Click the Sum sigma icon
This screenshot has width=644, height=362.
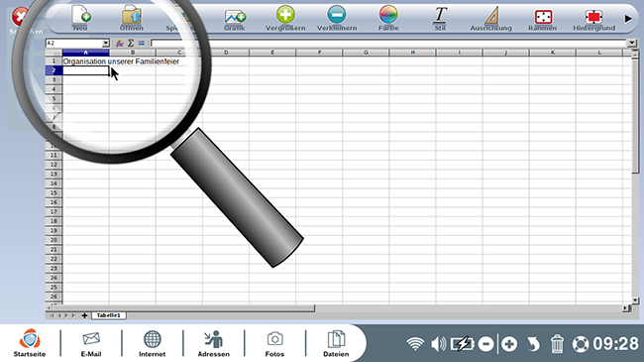click(x=131, y=44)
